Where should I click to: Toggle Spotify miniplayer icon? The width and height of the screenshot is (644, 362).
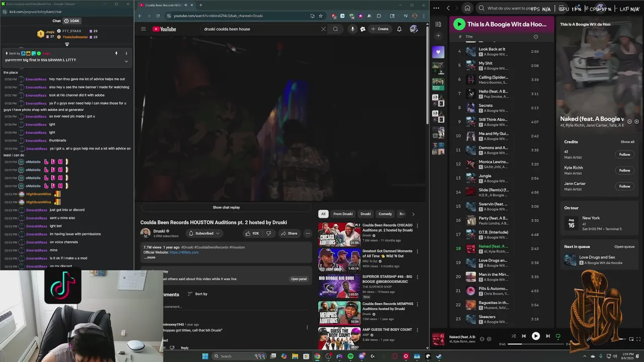pos(631,339)
